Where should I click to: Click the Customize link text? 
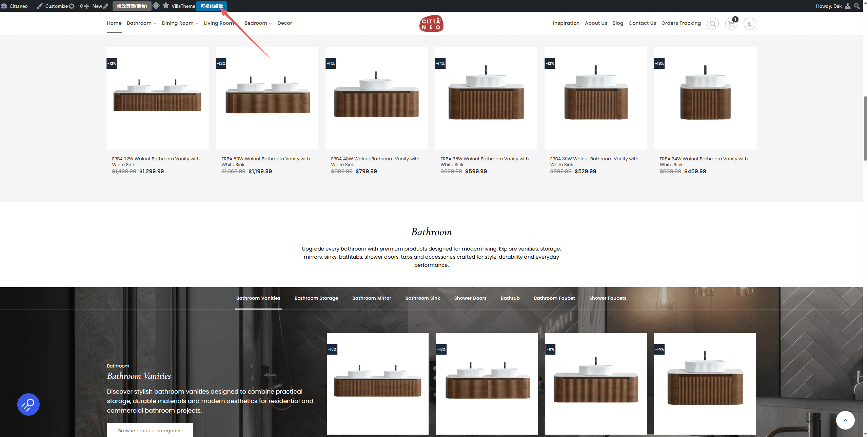coord(56,6)
